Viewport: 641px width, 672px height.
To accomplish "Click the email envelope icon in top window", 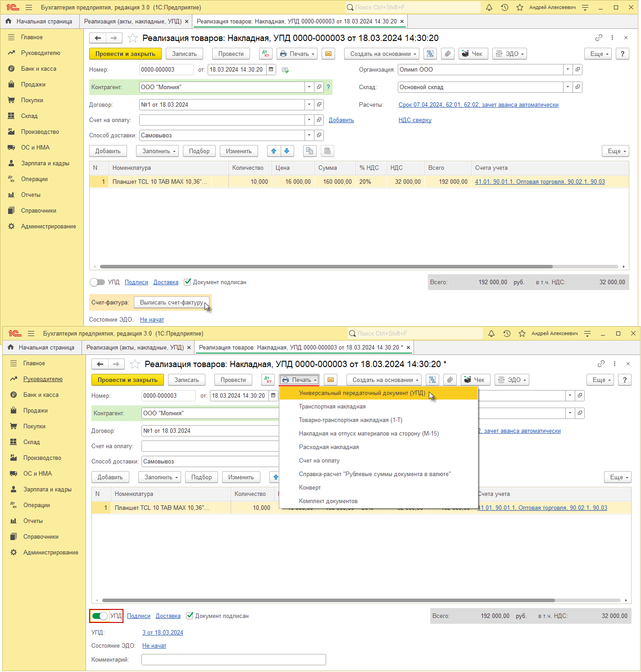I will click(328, 54).
